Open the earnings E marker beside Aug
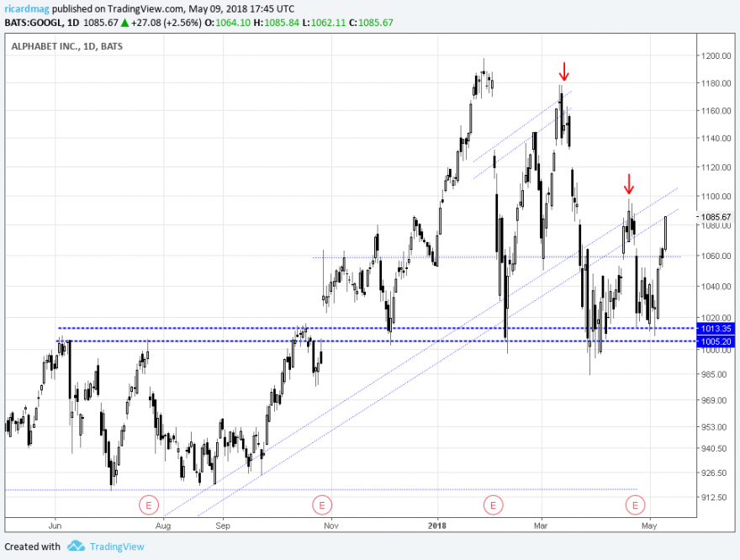Screen dimensions: 740x560 click(149, 505)
